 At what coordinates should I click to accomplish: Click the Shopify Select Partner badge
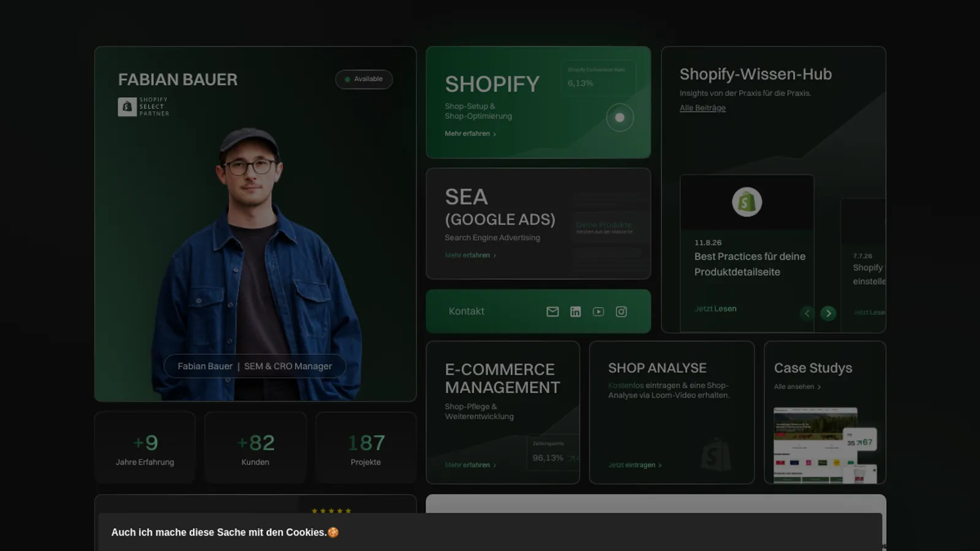coord(143,107)
